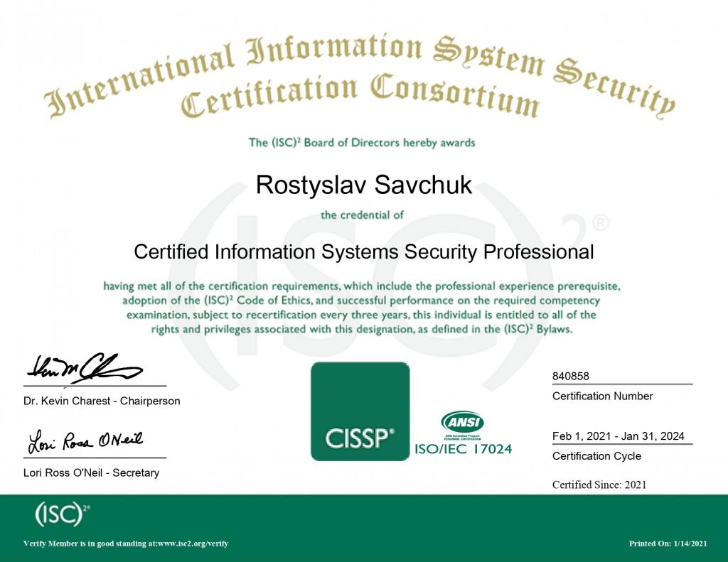Image resolution: width=728 pixels, height=562 pixels.
Task: Click 'Lori Ross O'Neil - Secretary' caption
Action: click(92, 473)
